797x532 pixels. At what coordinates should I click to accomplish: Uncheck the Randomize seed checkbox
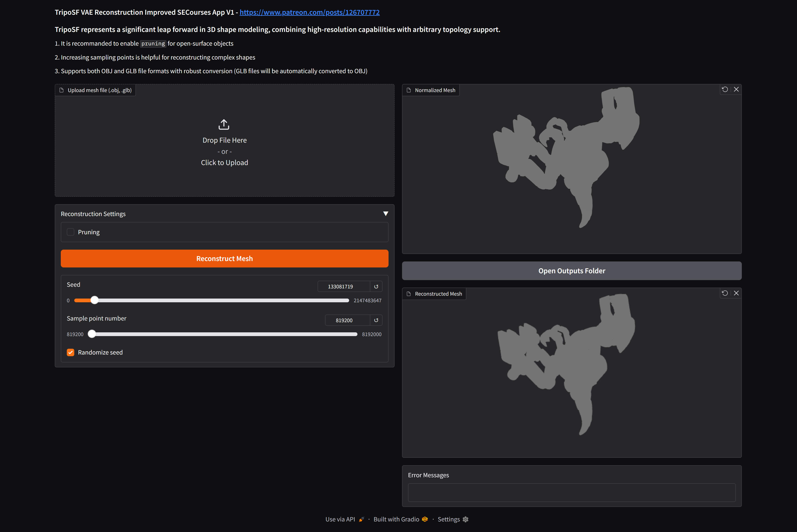point(71,352)
